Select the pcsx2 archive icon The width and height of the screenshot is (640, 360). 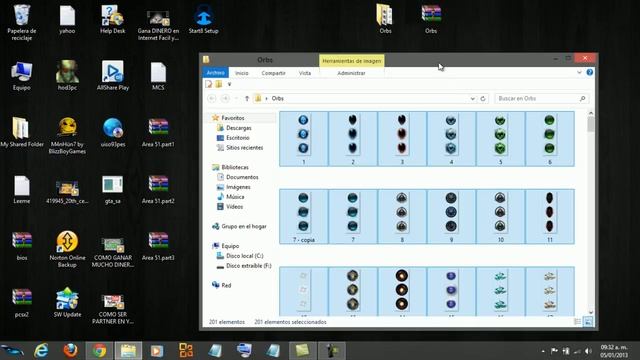[x=22, y=303]
